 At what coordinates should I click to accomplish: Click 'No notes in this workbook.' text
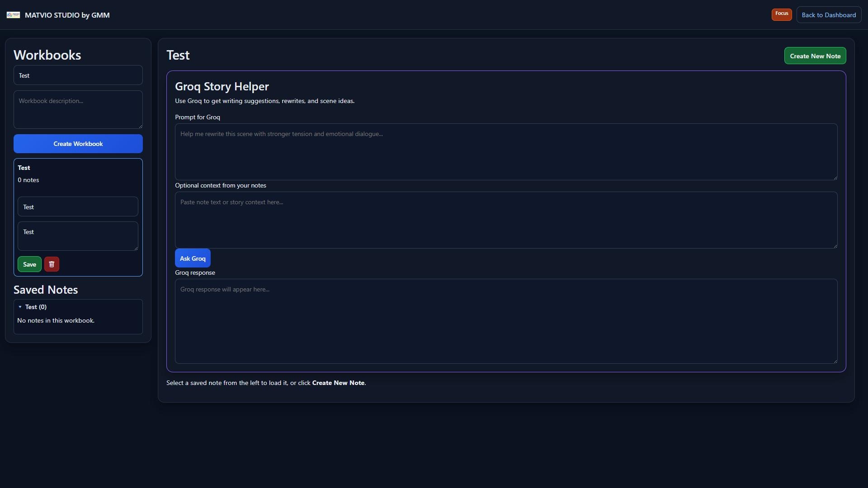[x=56, y=320]
